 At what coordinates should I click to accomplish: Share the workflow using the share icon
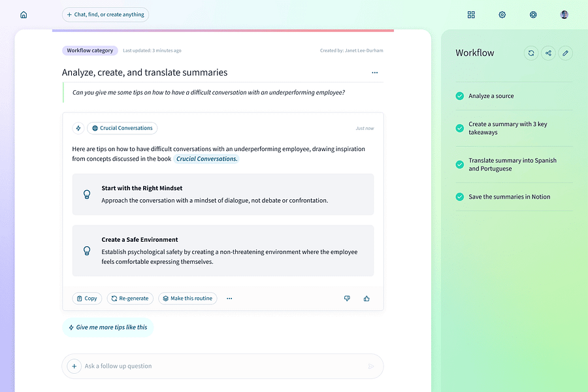click(548, 53)
